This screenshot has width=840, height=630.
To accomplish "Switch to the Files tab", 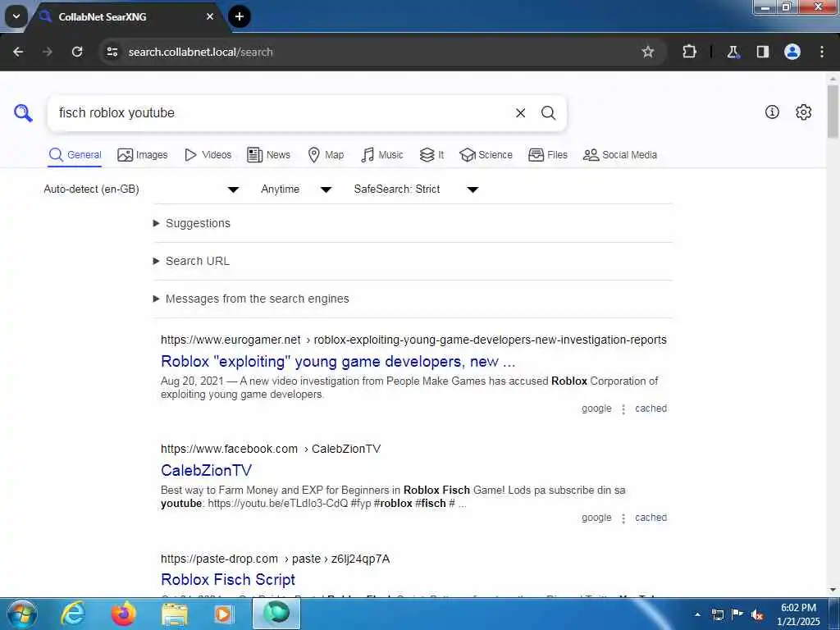I will (547, 155).
